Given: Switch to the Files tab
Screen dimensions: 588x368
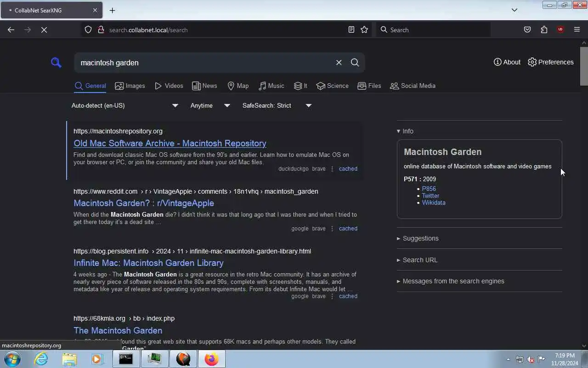Looking at the screenshot, I should (369, 86).
